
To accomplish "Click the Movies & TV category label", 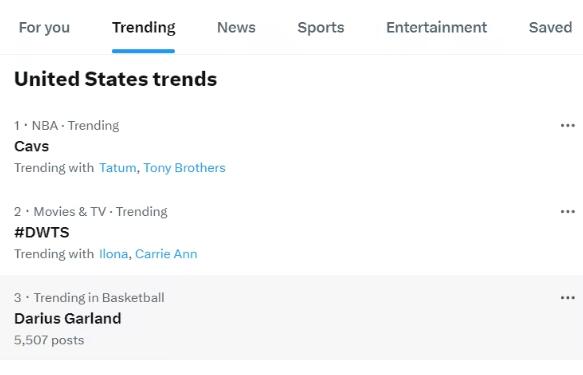I will pos(70,212).
